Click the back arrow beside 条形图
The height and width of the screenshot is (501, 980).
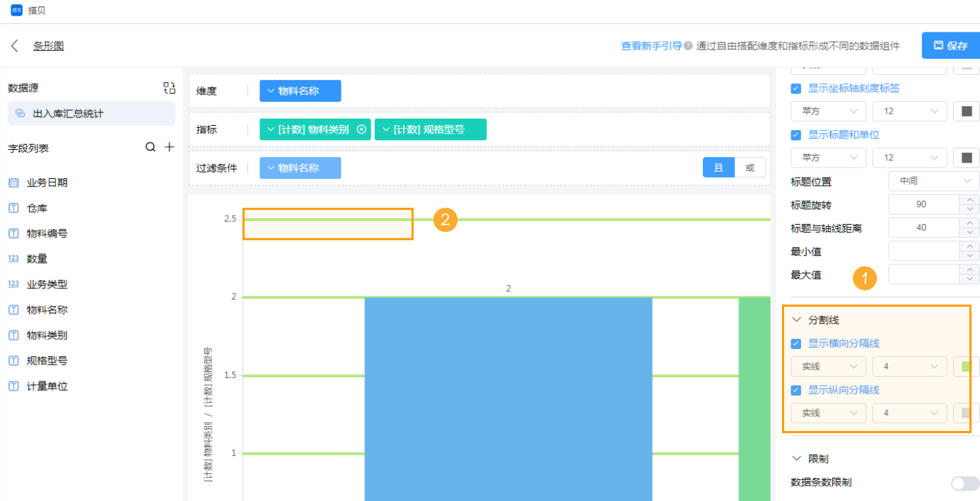pos(14,46)
